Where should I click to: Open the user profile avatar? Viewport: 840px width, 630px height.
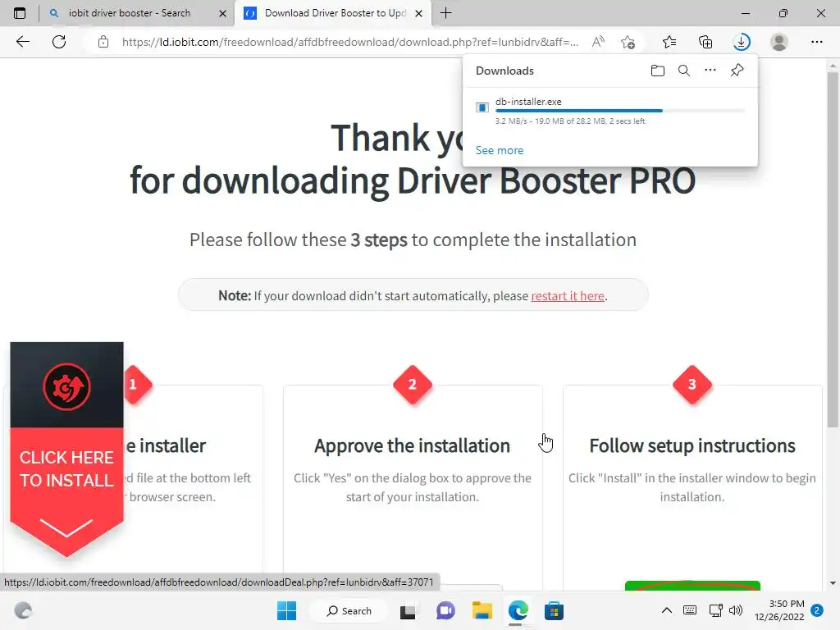click(x=779, y=42)
